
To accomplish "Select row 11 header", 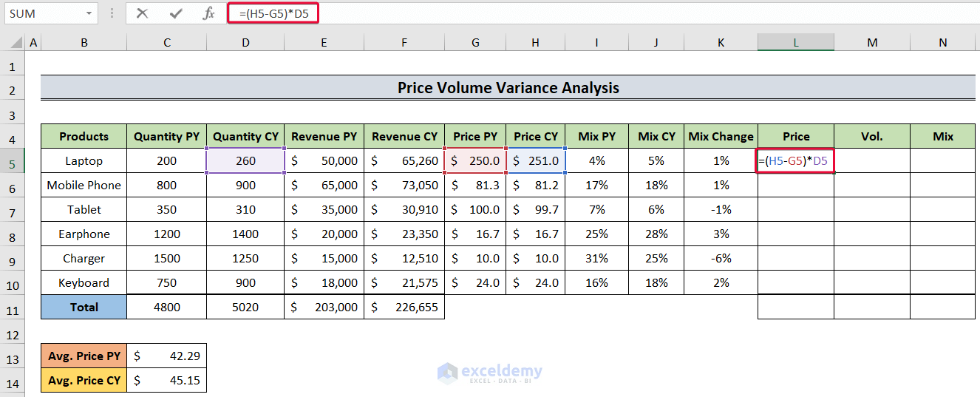I will click(x=13, y=307).
